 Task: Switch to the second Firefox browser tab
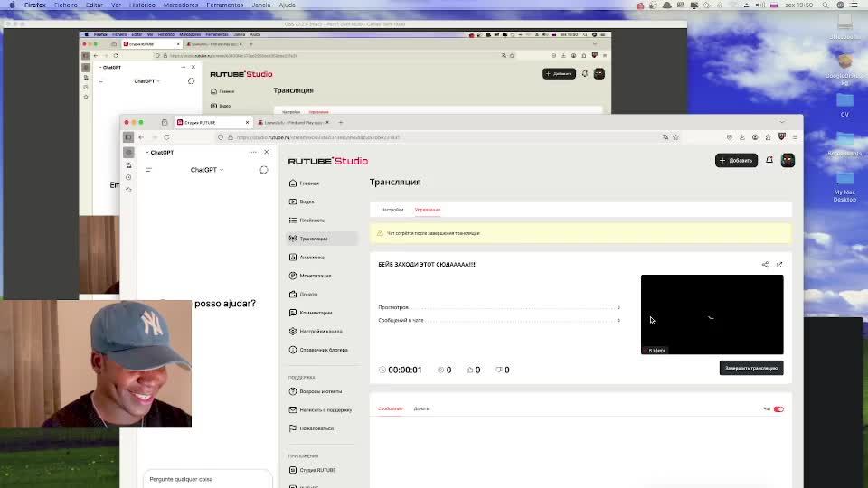(x=293, y=122)
